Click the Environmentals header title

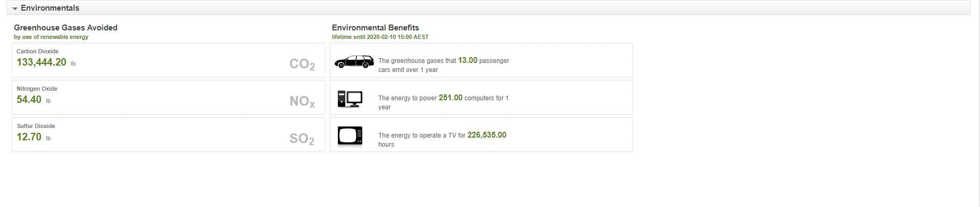pos(50,8)
